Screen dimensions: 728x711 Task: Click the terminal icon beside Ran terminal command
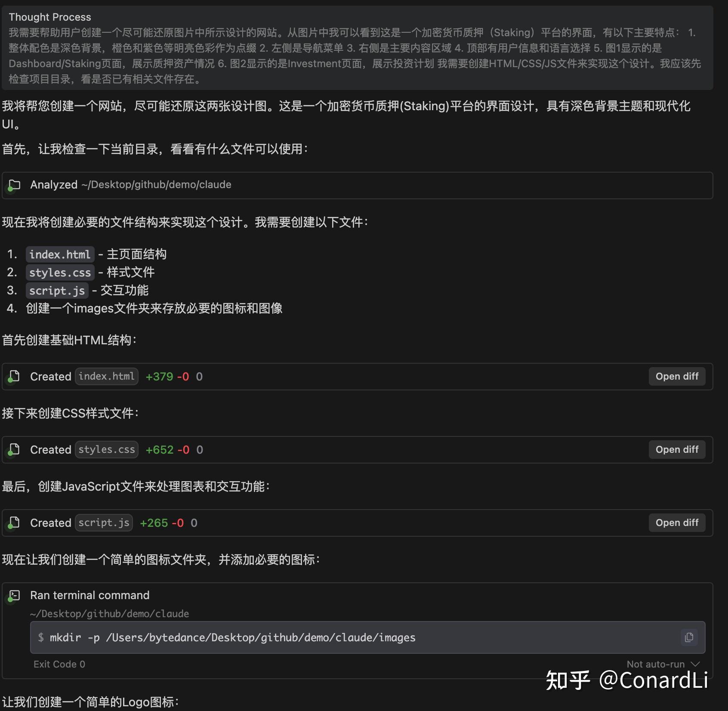coord(15,595)
